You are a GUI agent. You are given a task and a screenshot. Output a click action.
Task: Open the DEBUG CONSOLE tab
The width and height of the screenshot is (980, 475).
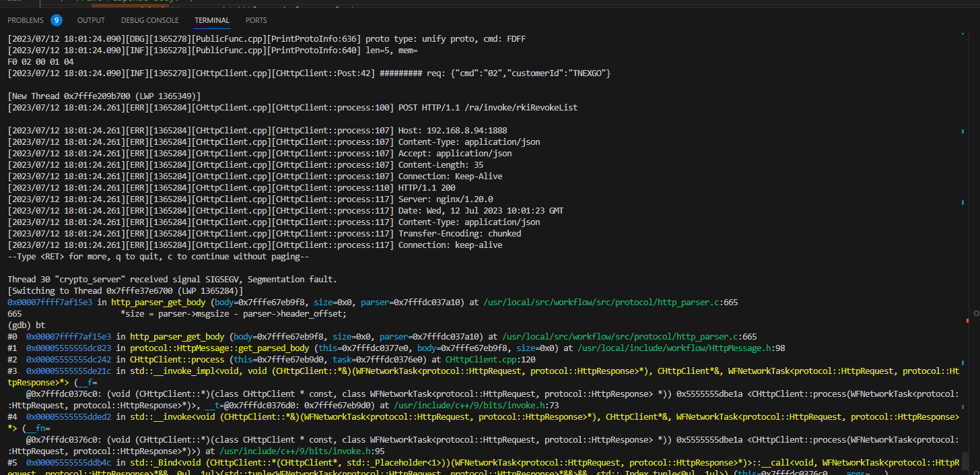[150, 20]
